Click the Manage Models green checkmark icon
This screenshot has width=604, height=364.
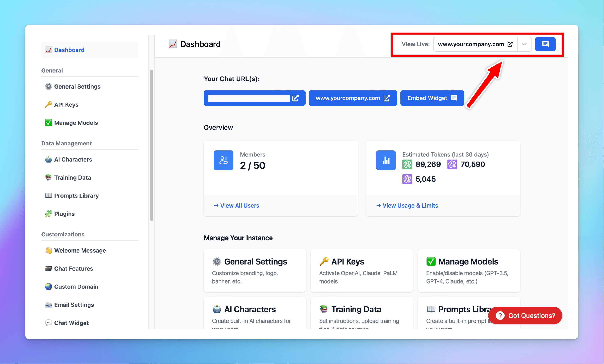[48, 123]
